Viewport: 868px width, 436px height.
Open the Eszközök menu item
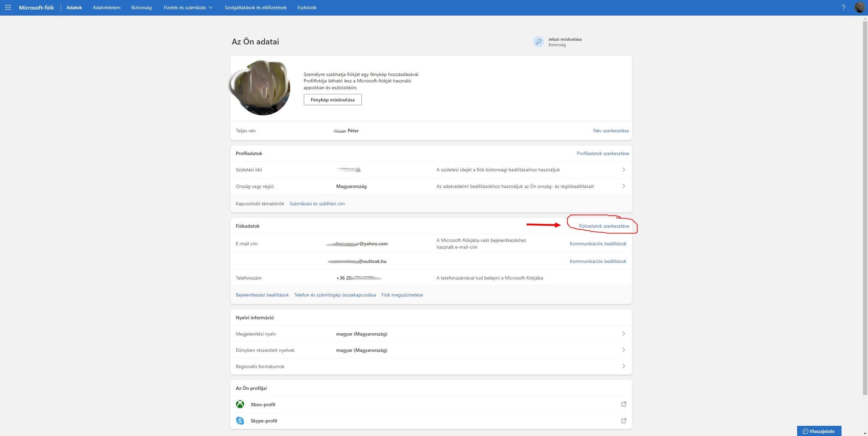click(307, 8)
